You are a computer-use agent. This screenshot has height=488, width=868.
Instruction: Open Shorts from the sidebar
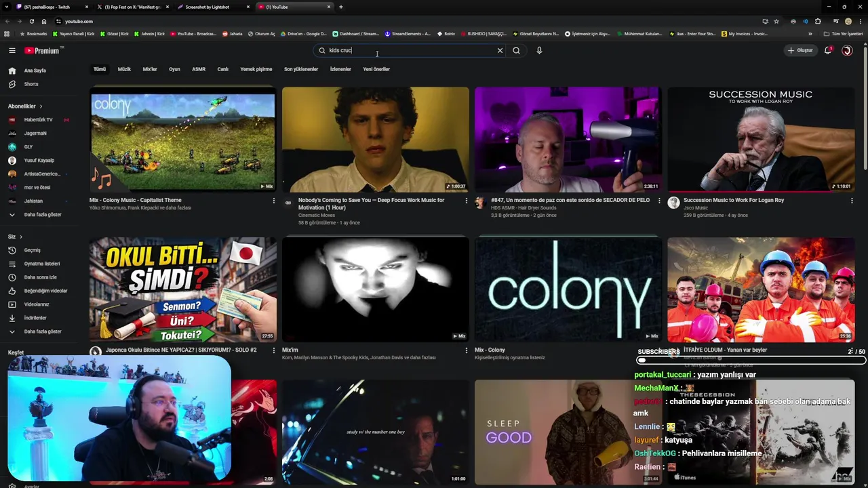(x=31, y=84)
